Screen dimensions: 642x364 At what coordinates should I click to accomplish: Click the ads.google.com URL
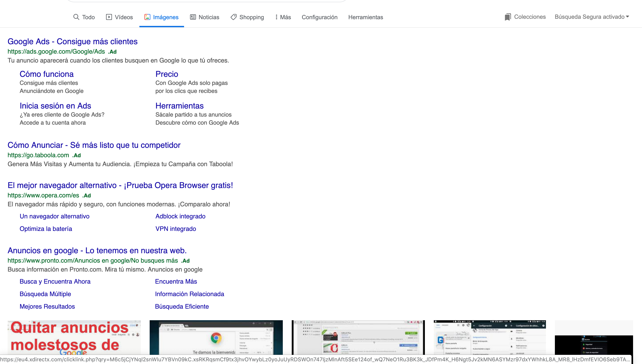coord(56,52)
